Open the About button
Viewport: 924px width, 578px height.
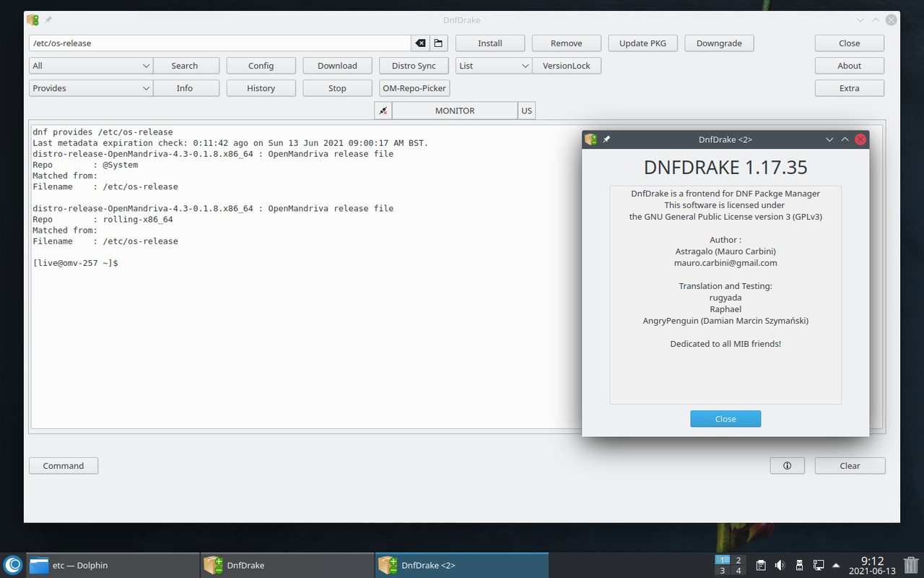point(850,66)
